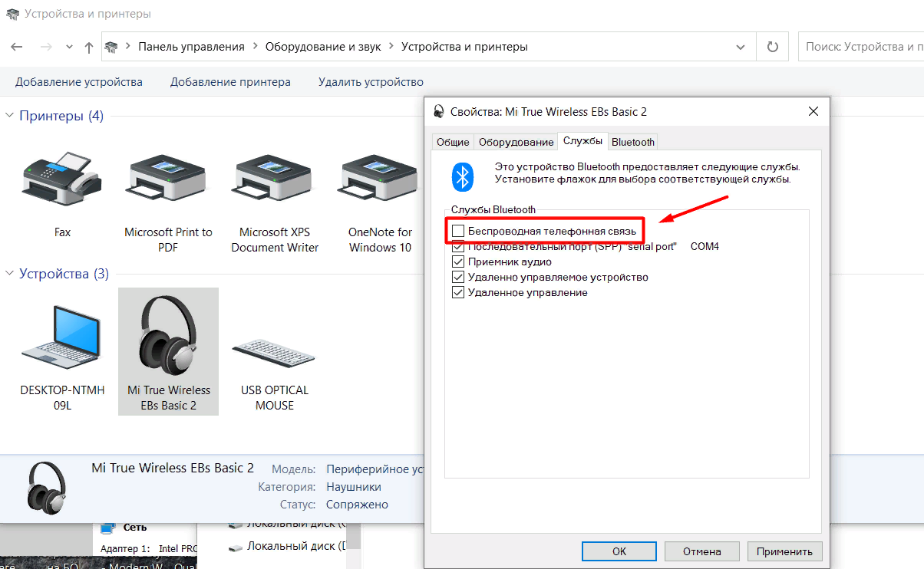Collapse the Принтеры (4) group
The width and height of the screenshot is (924, 569).
coord(10,116)
